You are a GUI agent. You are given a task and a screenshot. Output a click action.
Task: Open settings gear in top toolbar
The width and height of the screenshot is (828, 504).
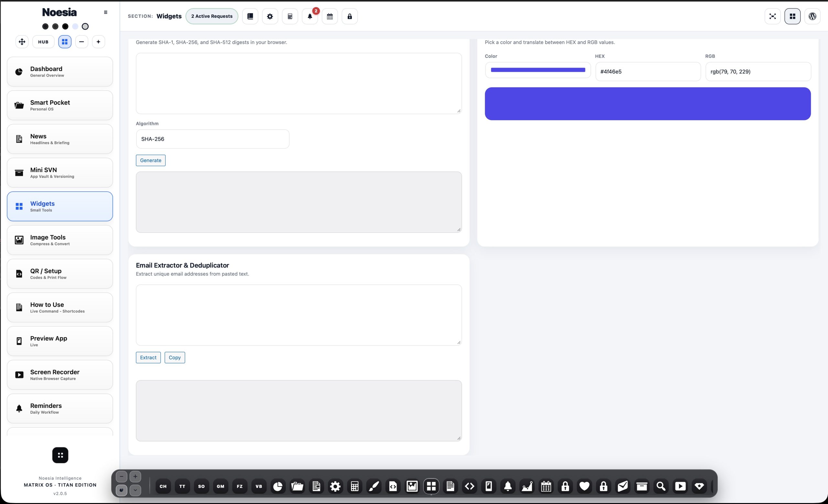tap(270, 16)
